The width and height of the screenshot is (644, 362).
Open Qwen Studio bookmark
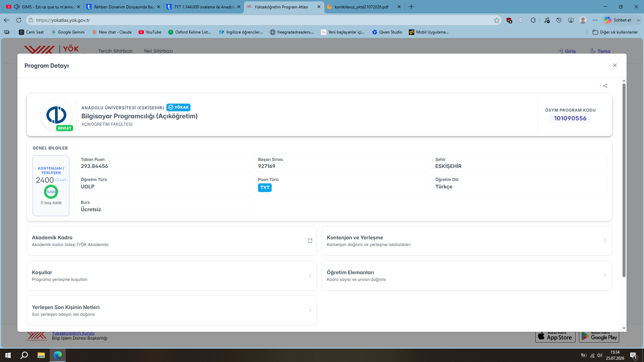[387, 32]
